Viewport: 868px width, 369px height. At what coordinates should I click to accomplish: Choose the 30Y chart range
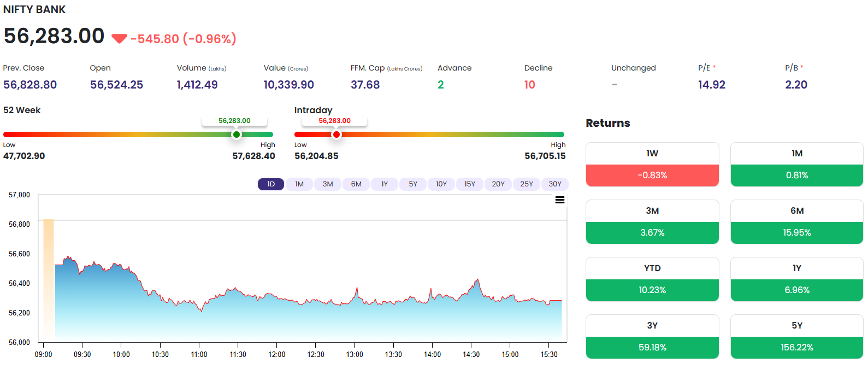(555, 184)
